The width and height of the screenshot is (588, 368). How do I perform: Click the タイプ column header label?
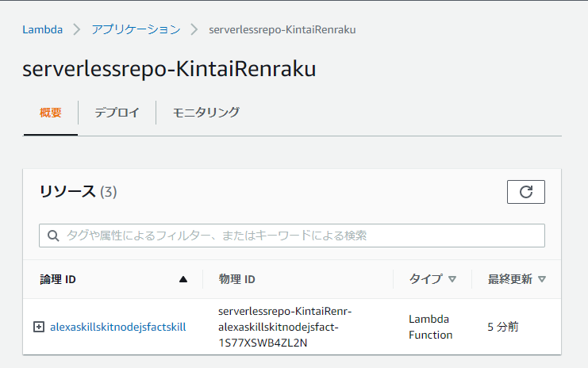pos(425,279)
